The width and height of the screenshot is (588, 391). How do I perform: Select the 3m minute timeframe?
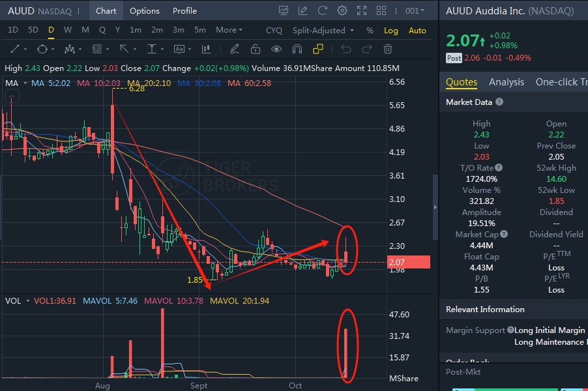178,30
